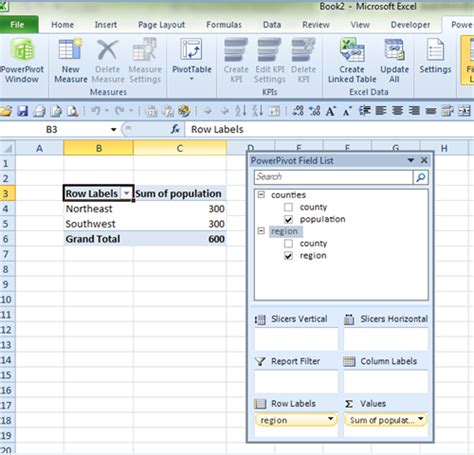Viewport: 474px width, 455px height.
Task: Click the open folder icon in the toolbar
Action: pos(6,111)
